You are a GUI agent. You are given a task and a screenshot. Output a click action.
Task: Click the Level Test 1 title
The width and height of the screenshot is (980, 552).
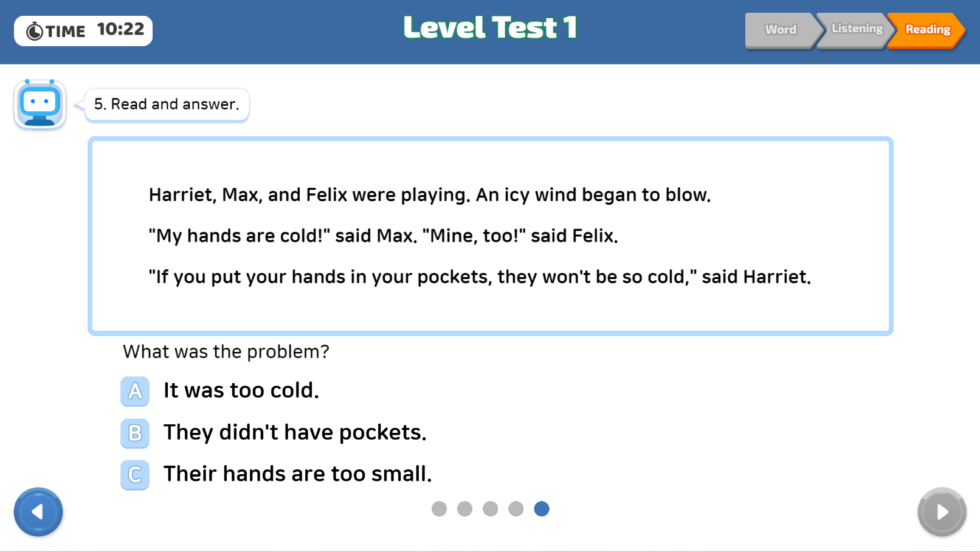pyautogui.click(x=490, y=28)
